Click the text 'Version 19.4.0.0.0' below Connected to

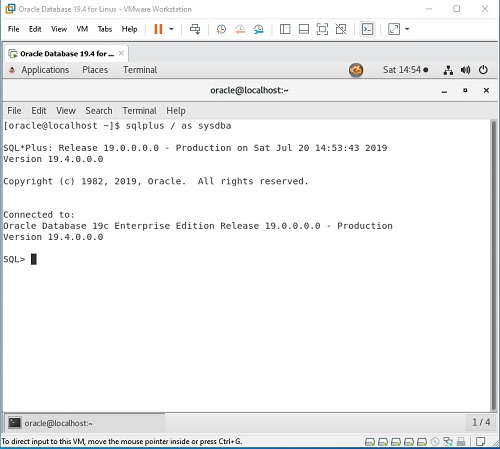[x=53, y=237]
